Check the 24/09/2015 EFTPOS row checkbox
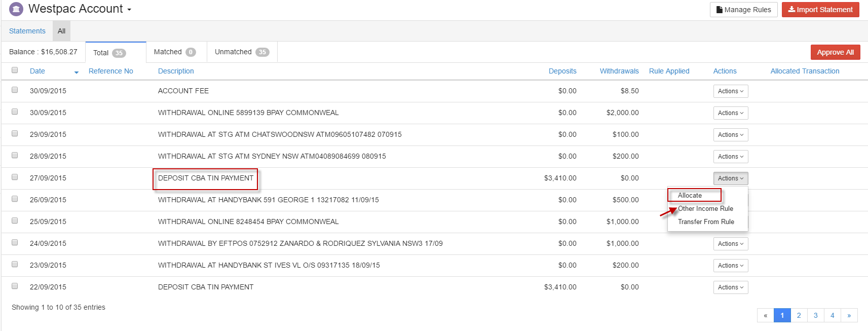Viewport: 868px width, 331px height. pyautogui.click(x=15, y=242)
